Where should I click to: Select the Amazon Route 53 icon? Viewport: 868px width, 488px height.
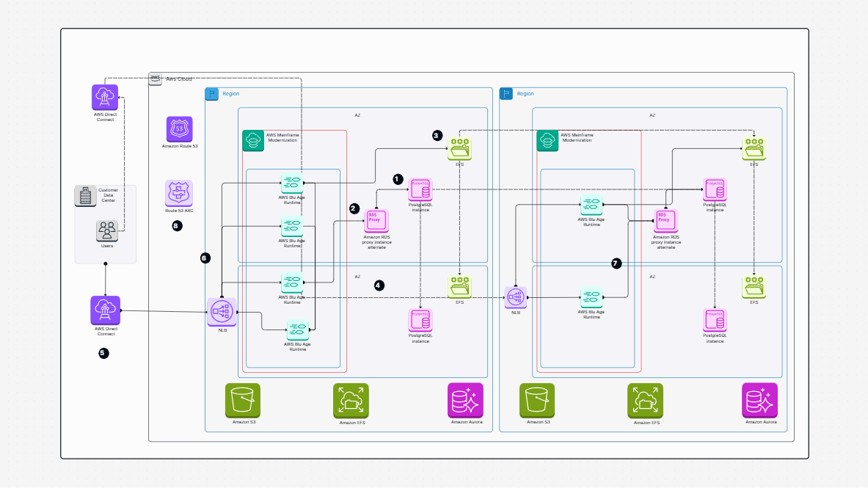(179, 130)
